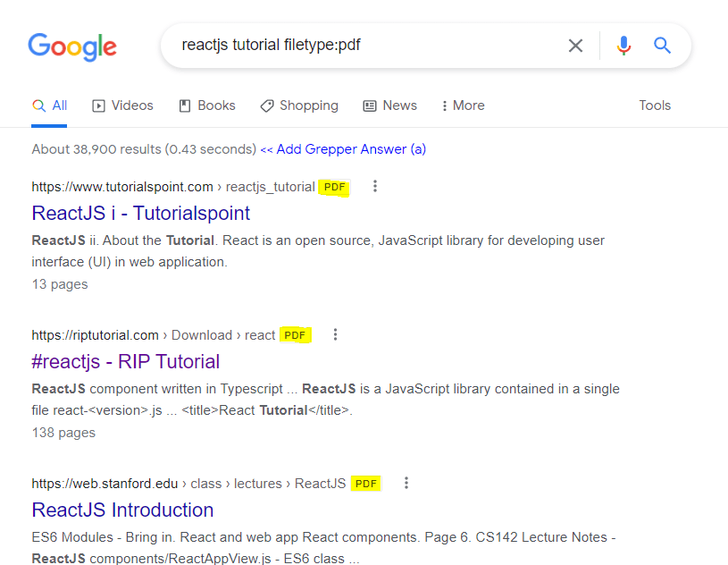Click the Google logo

point(72,46)
